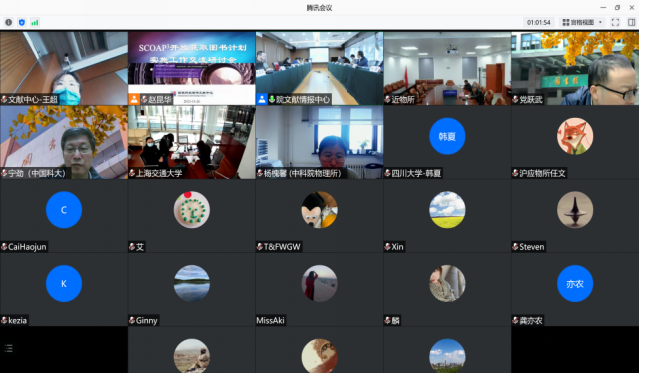Viewport: 660px width, 373px height.
Task: Check the green network signal icon
Action: point(35,22)
